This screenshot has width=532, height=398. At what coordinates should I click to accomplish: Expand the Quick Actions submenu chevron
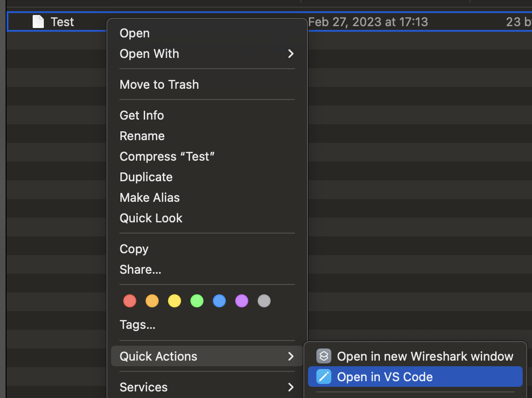point(291,356)
